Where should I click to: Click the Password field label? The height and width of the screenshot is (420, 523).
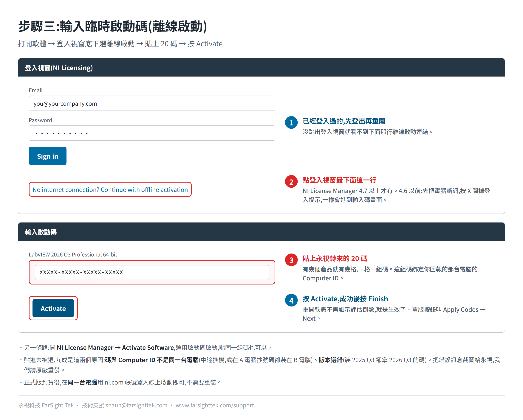pos(40,120)
